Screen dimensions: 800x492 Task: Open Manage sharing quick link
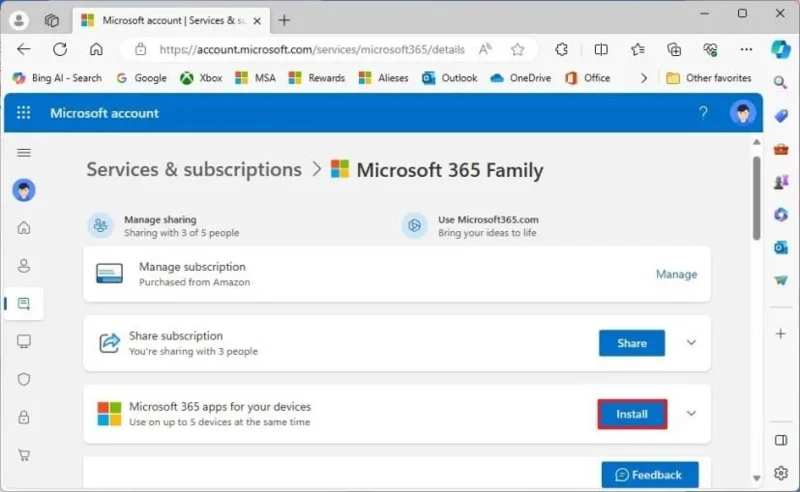click(164, 226)
